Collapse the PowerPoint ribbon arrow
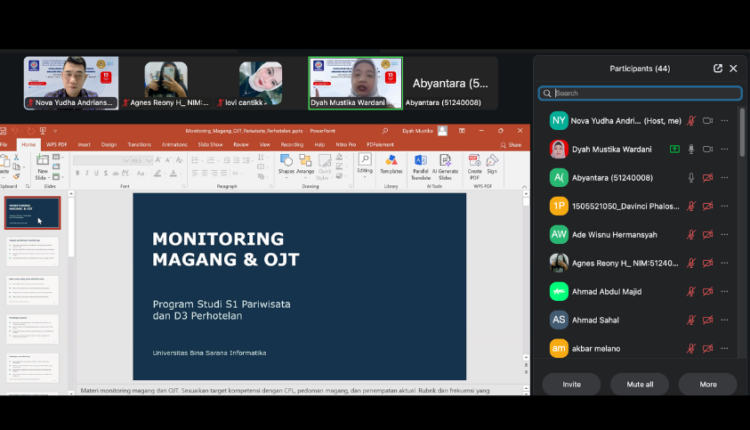Viewport: 750px width, 430px height. point(524,187)
